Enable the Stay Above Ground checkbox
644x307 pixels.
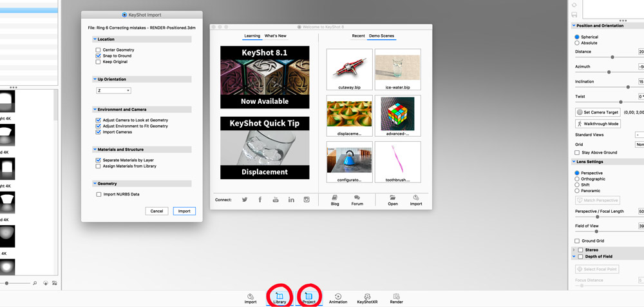coord(577,152)
